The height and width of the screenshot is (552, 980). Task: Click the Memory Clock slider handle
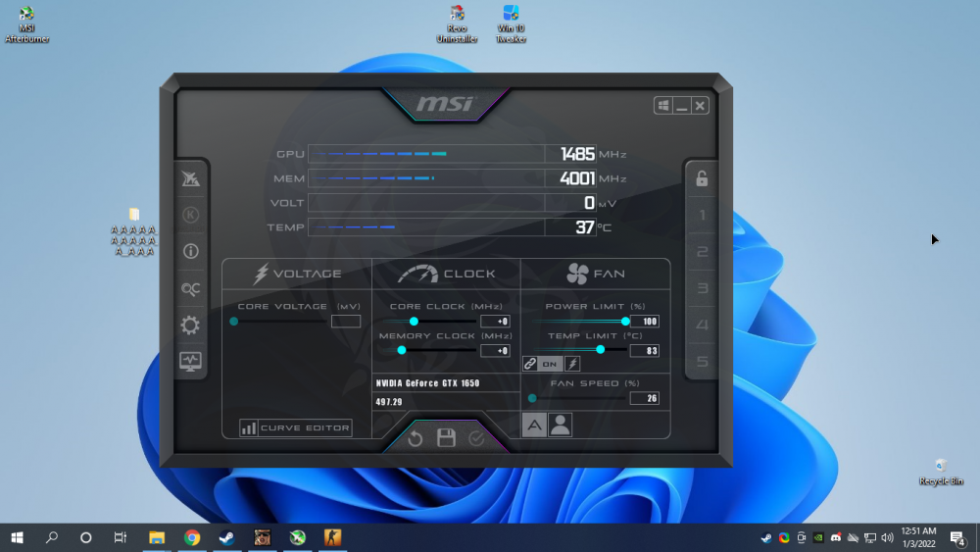pyautogui.click(x=402, y=350)
